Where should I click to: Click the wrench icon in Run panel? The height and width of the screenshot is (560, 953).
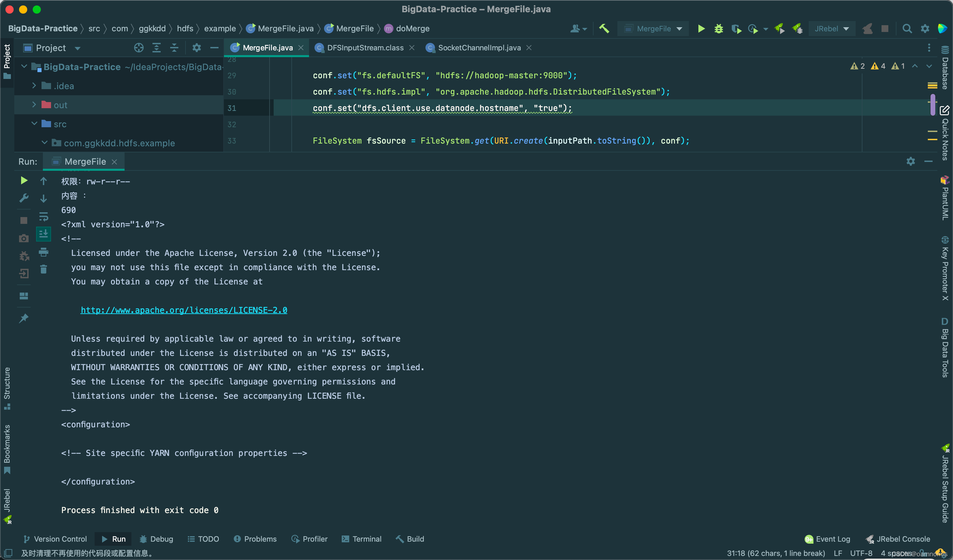click(24, 198)
